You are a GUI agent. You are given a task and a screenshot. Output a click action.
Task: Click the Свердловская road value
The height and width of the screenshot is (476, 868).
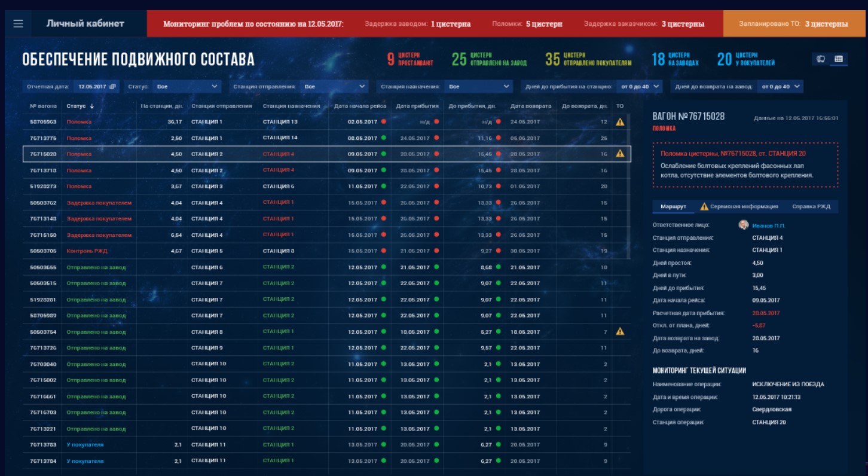pos(772,410)
